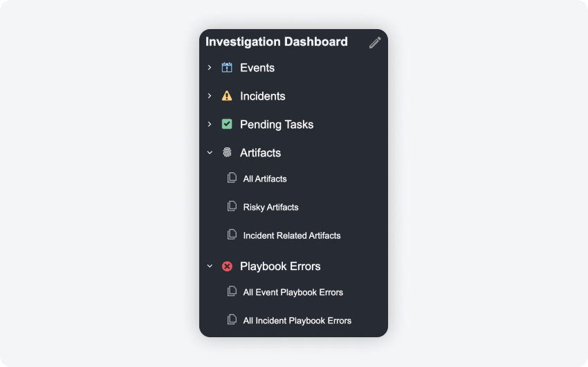Click the Playbook Errors red X icon
The height and width of the screenshot is (367, 588).
point(227,267)
